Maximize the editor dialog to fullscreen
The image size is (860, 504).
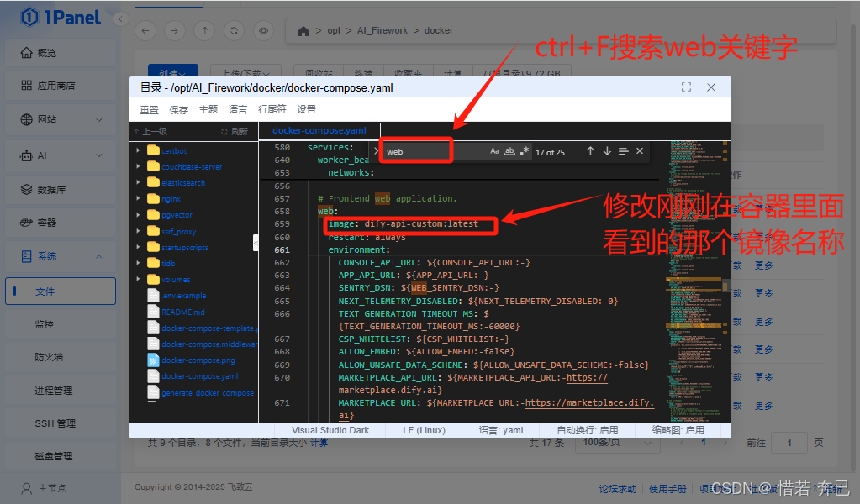point(686,87)
